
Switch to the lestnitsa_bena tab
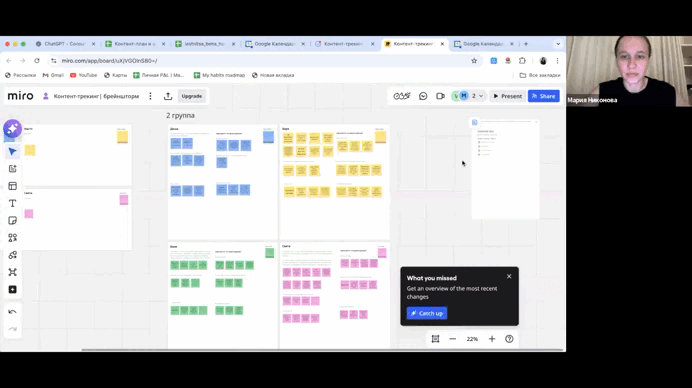pos(205,44)
